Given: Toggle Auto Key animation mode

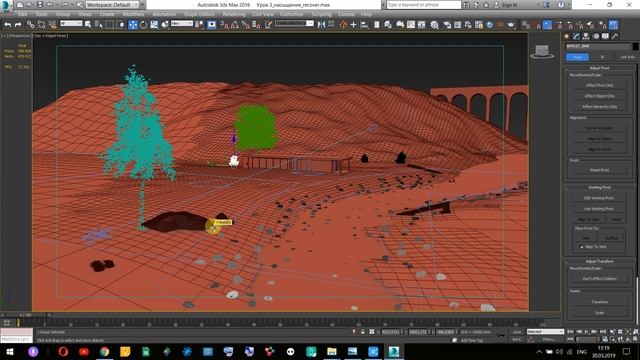Looking at the screenshot, I should point(517,332).
